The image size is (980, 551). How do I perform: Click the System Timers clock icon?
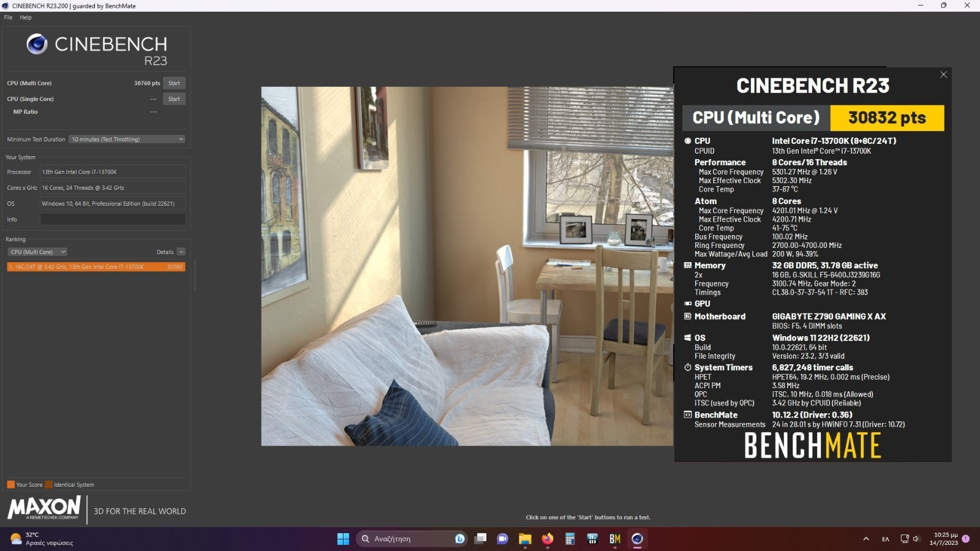pyautogui.click(x=688, y=367)
